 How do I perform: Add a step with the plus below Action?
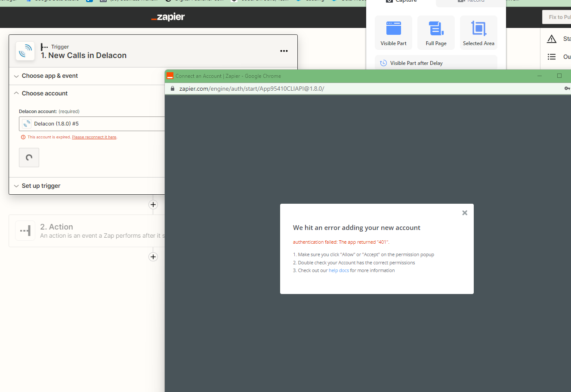tap(153, 257)
